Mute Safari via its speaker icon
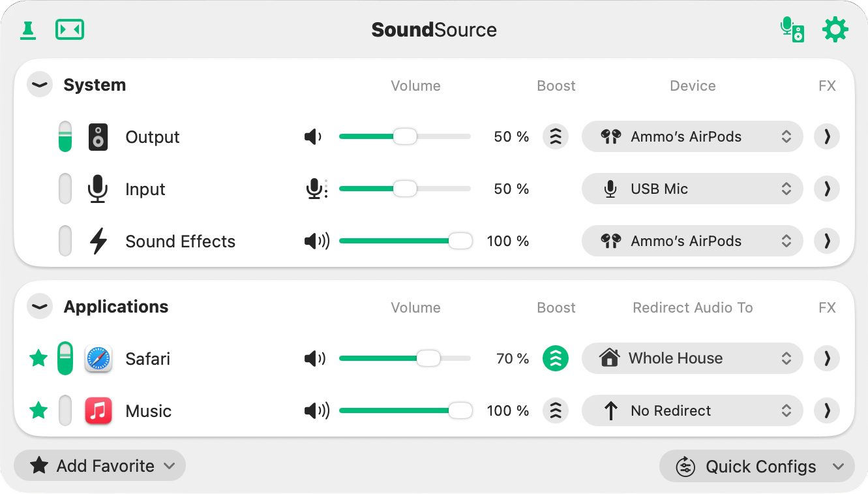The image size is (868, 494). (315, 358)
